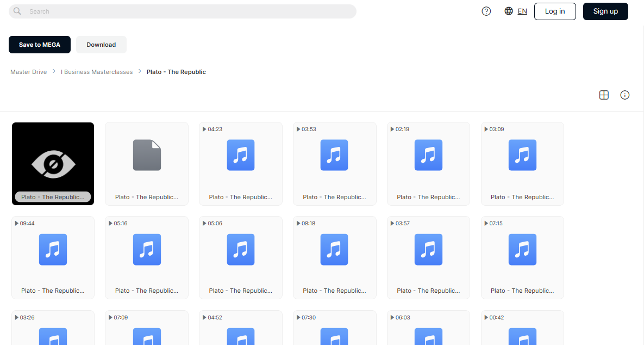This screenshot has height=345, width=644.
Task: Open audio file with duration 05:16
Action: [x=147, y=258]
